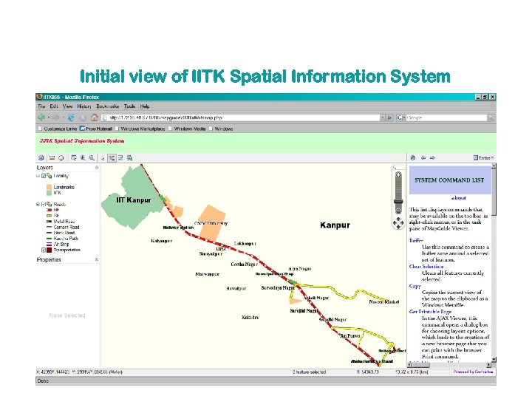The image size is (532, 399).
Task: Open the Help menu
Action: [x=145, y=106]
